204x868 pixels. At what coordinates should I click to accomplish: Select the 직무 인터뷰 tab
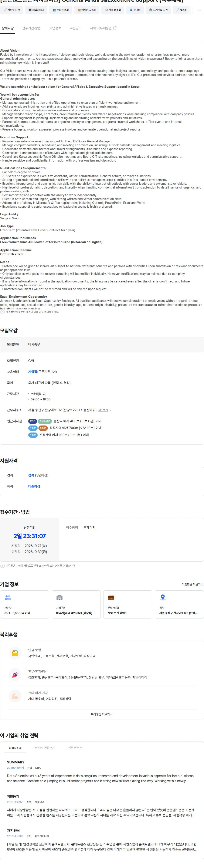point(75,748)
